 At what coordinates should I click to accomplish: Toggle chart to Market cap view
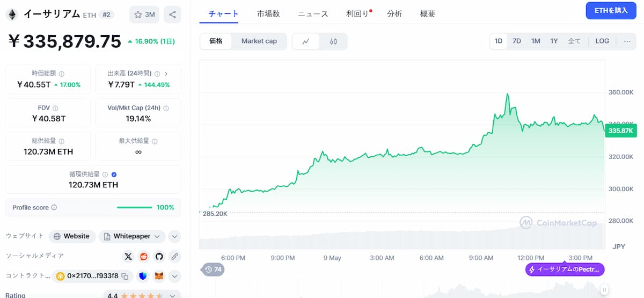coord(259,41)
